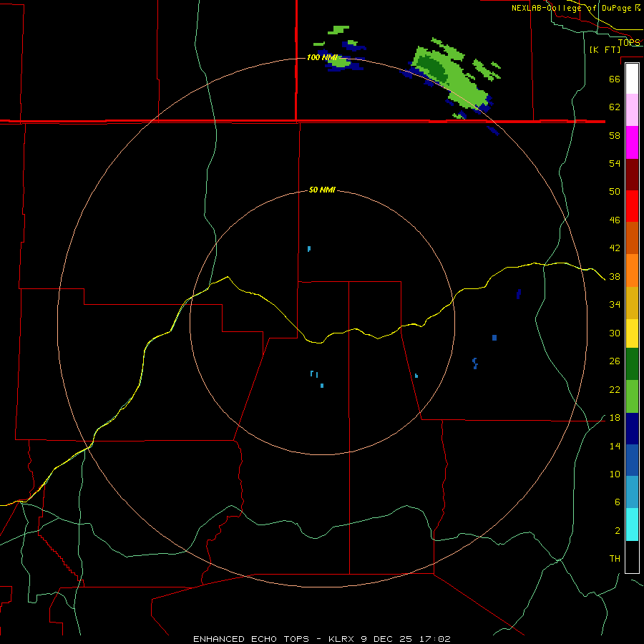644x644 pixels.
Task: Click the "NEXLAB-College of DuPage" credit text
Action: [x=571, y=8]
